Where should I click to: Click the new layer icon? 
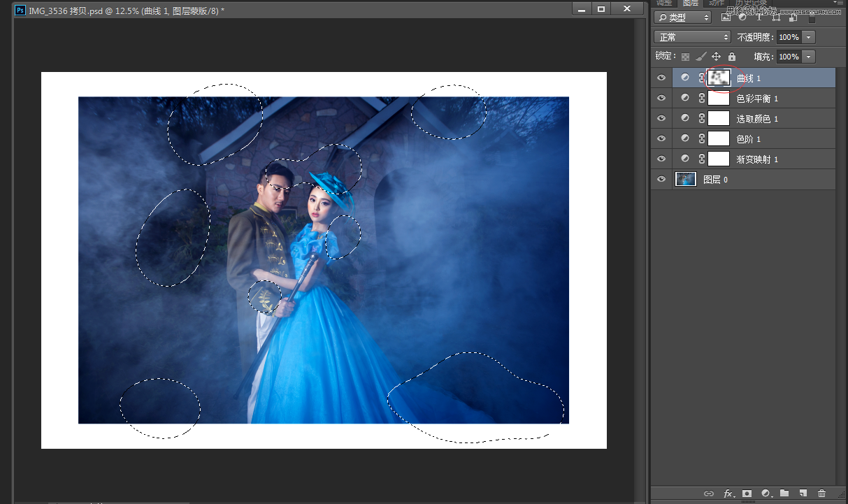tap(803, 494)
